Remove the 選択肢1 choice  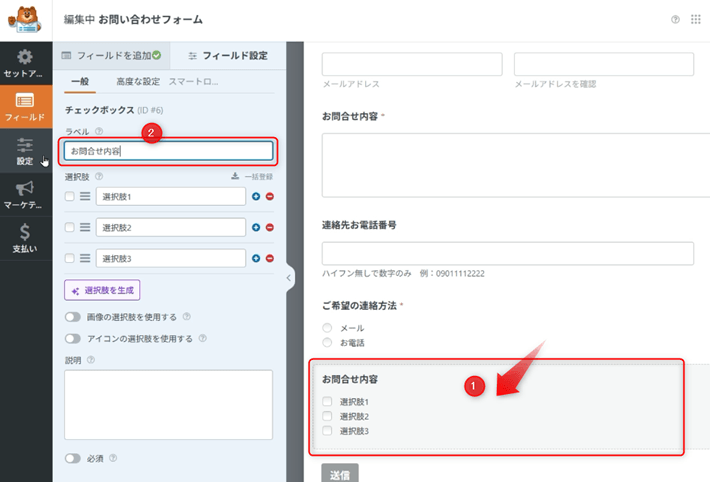[270, 197]
